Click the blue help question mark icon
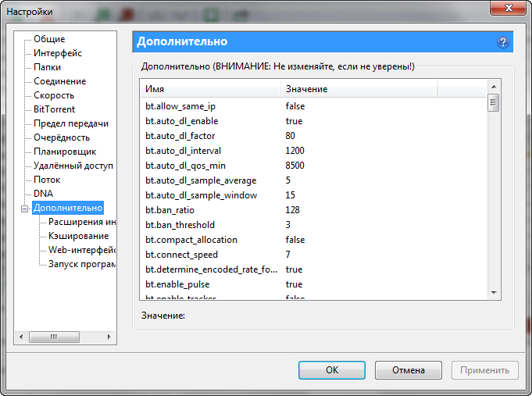The height and width of the screenshot is (396, 532). click(502, 42)
